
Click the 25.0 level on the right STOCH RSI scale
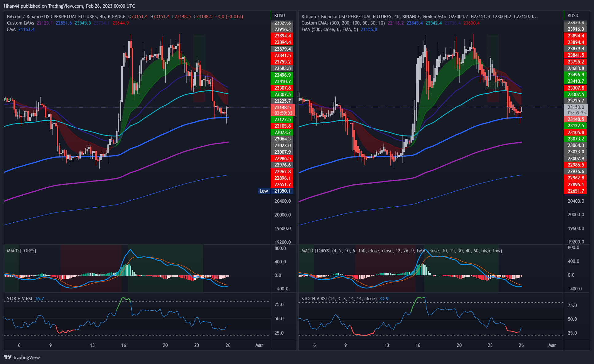(572, 333)
